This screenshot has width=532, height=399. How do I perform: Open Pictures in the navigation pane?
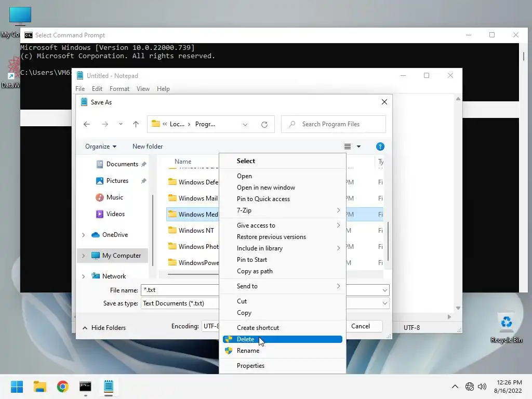coord(117,181)
